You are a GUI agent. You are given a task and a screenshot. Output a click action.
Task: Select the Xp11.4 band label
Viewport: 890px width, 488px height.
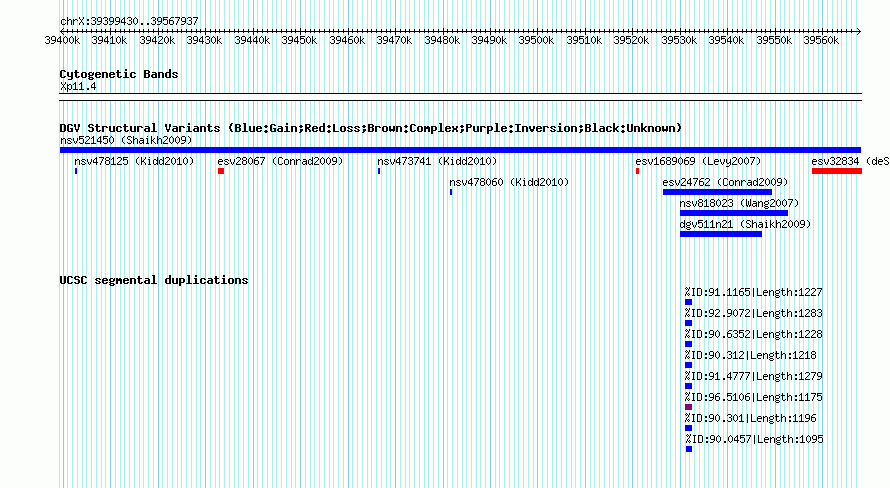pos(78,86)
